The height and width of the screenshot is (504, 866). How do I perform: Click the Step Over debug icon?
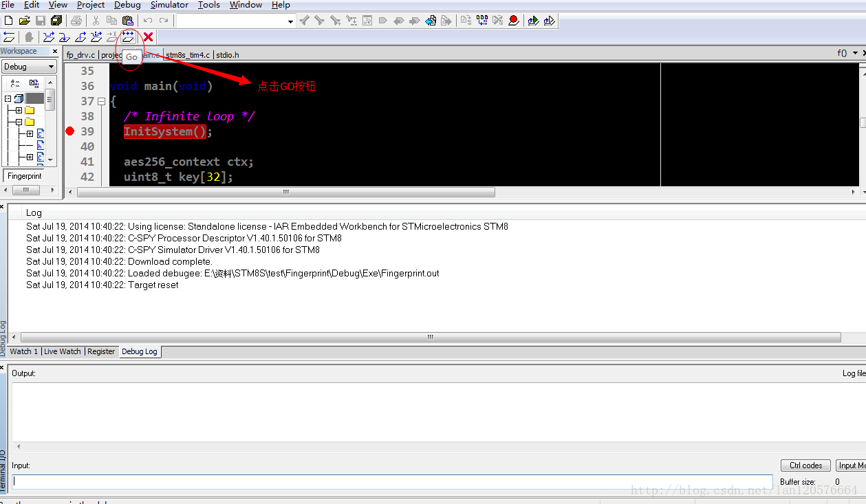[x=49, y=36]
